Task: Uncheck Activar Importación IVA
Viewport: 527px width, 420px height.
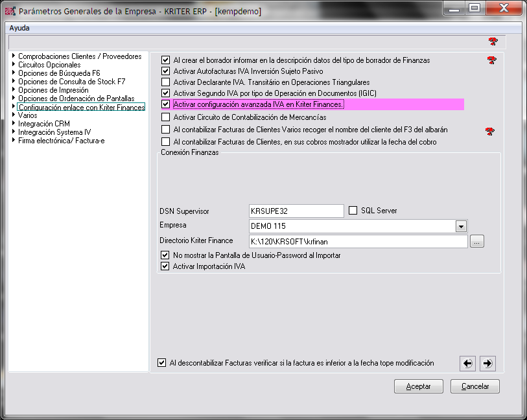Action: 165,266
